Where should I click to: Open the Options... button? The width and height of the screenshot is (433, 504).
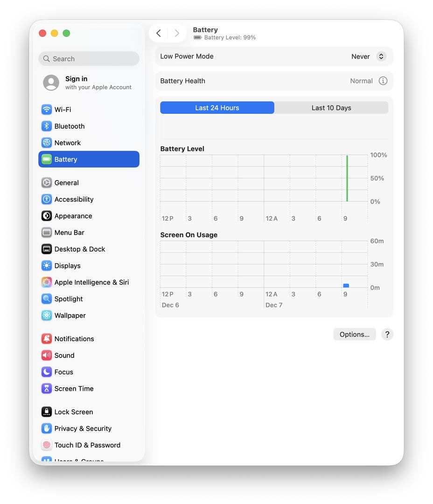[x=355, y=335]
